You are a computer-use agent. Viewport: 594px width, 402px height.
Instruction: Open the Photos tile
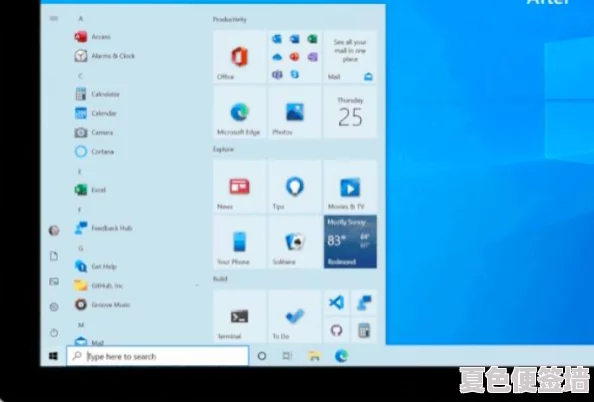pyautogui.click(x=295, y=113)
